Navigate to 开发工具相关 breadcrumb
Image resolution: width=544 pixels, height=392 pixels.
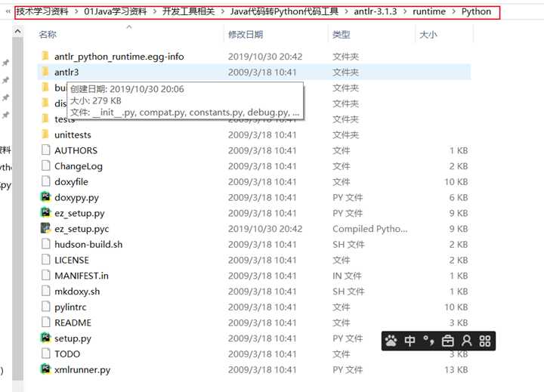point(189,11)
